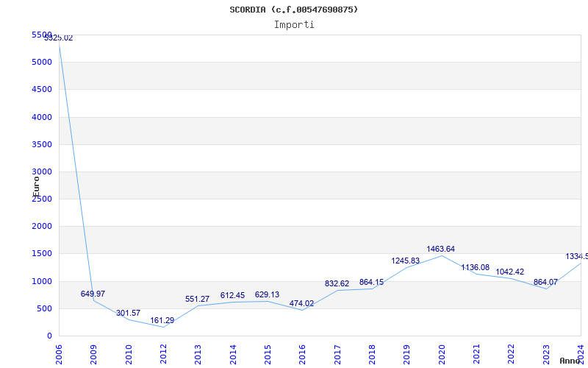The image size is (588, 368).
Task: Click the x-axis year label 2013
Action: coord(198,354)
